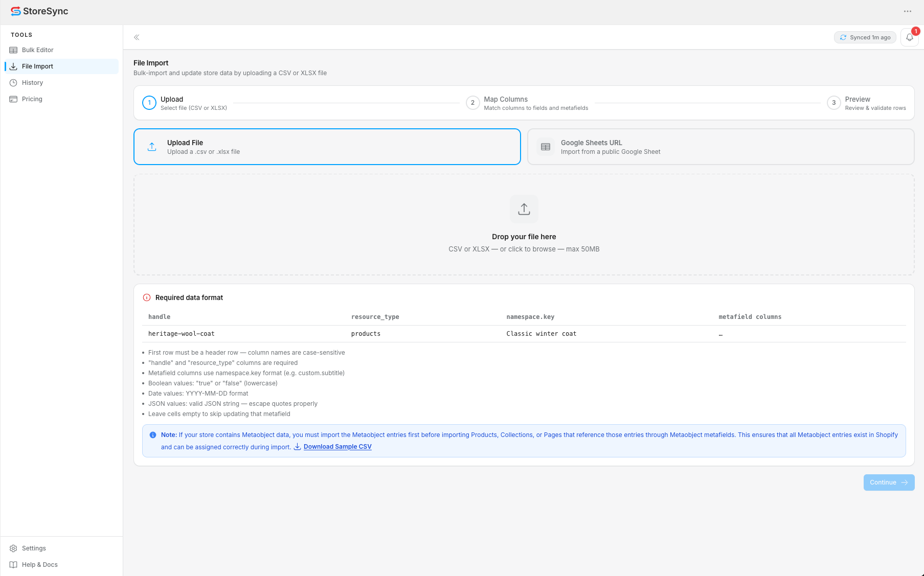Screen dimensions: 924x576
Task: Click the File Import page heading
Action: pyautogui.click(x=151, y=63)
